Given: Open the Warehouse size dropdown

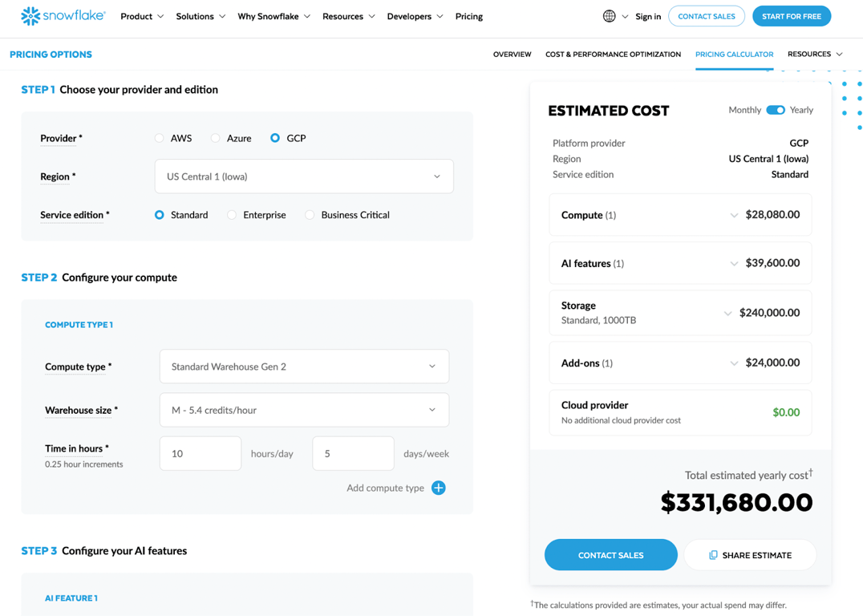Looking at the screenshot, I should pyautogui.click(x=304, y=410).
